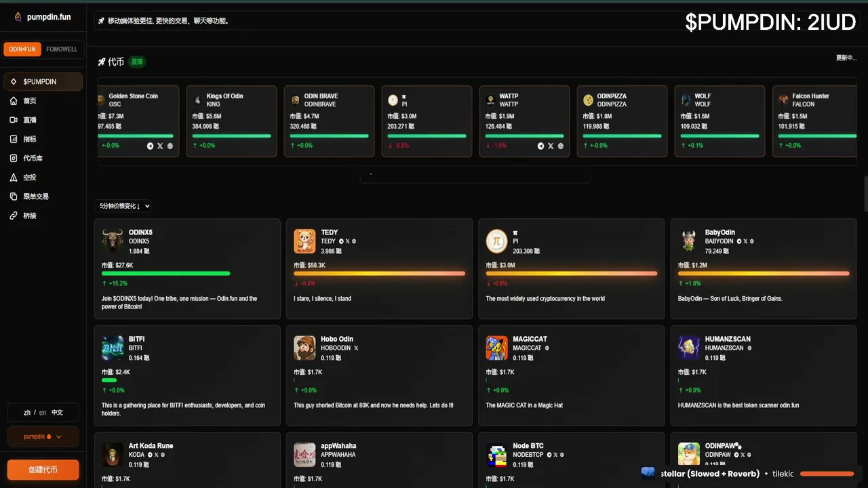The height and width of the screenshot is (488, 868).
Task: Open the ODIN BRAVE token card
Action: tap(329, 121)
